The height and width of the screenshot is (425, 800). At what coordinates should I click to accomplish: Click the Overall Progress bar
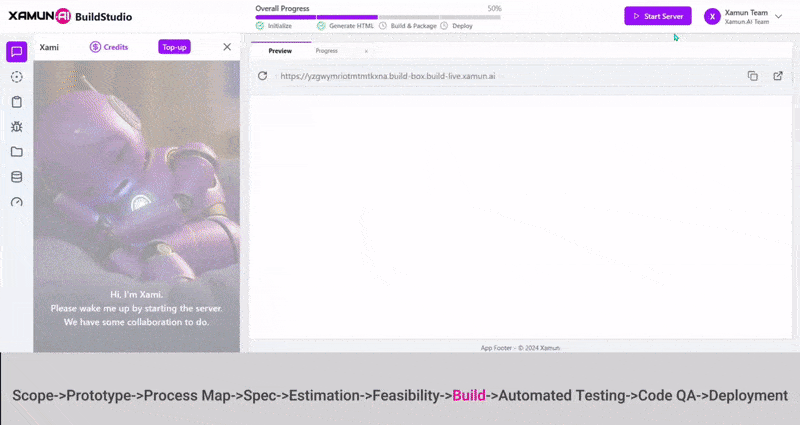click(378, 17)
